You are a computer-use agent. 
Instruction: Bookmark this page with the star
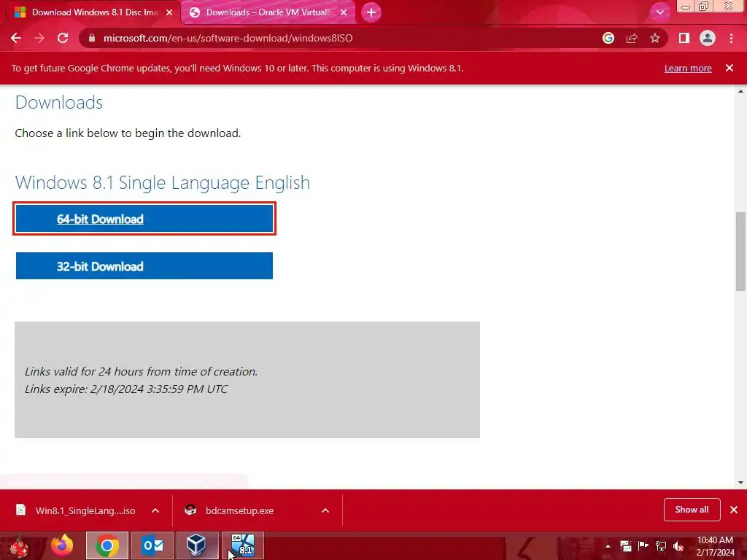[655, 38]
